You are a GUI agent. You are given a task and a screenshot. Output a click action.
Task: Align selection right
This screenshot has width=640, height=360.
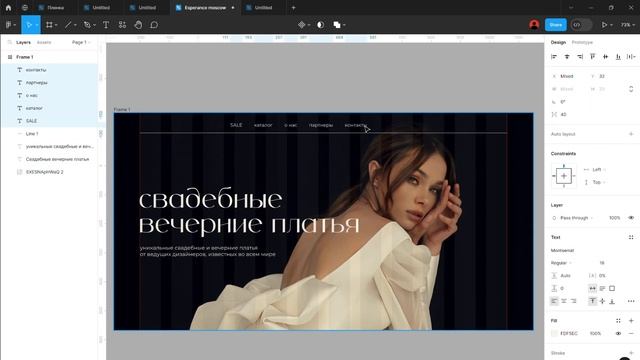[580, 57]
